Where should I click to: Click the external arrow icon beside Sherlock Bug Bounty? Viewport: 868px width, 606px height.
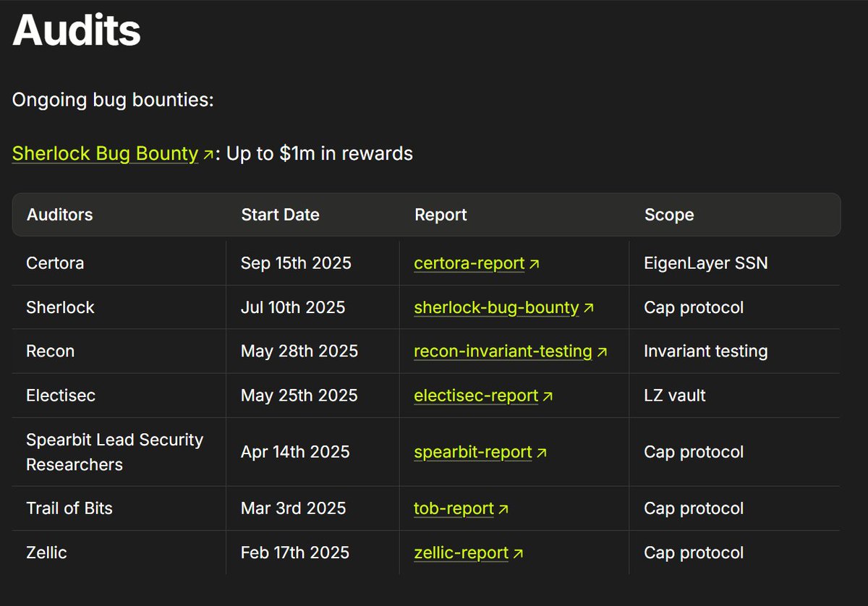coord(208,155)
